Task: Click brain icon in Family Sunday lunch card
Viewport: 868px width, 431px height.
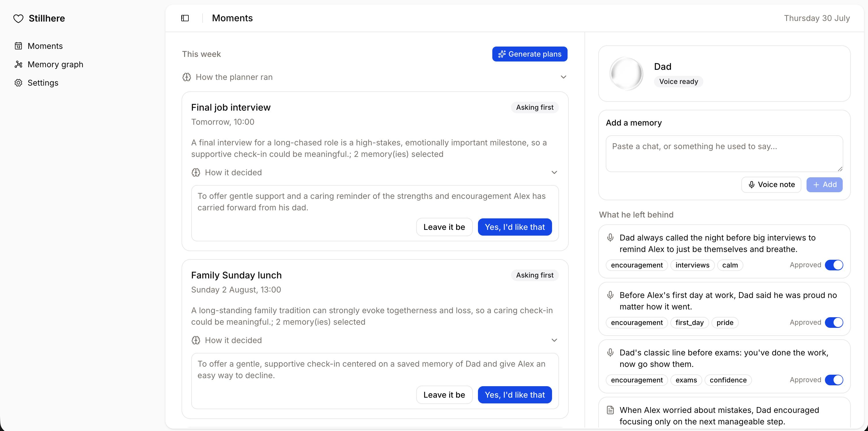Action: pos(196,340)
